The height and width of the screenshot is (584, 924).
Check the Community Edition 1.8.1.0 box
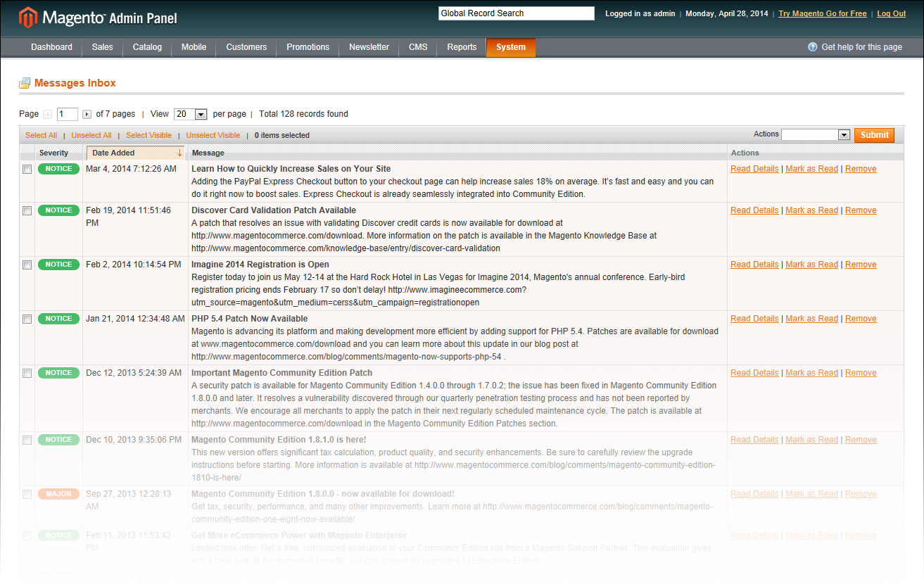[x=27, y=440]
